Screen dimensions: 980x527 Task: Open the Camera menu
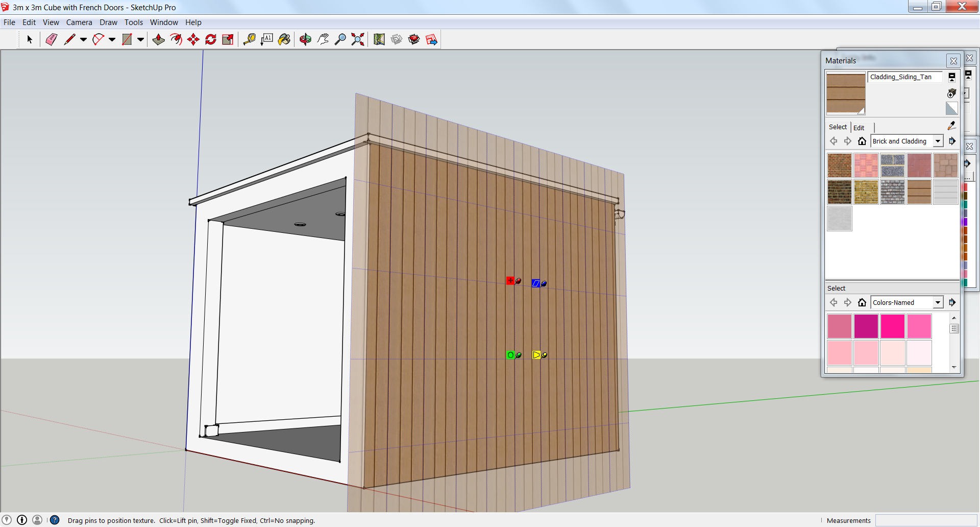[79, 22]
